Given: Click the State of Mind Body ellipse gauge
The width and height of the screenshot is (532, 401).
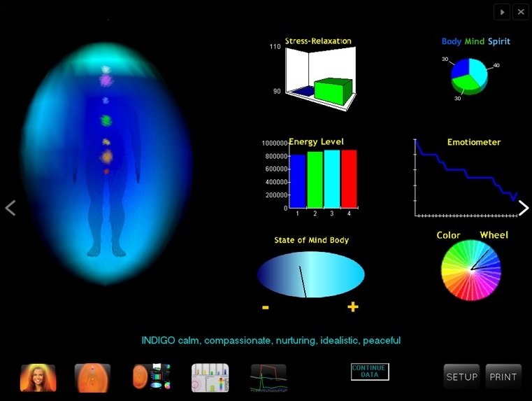Looking at the screenshot, I should tap(310, 274).
